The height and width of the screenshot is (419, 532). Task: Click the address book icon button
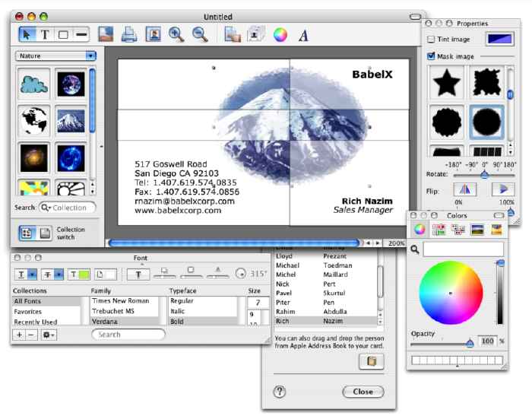(372, 361)
